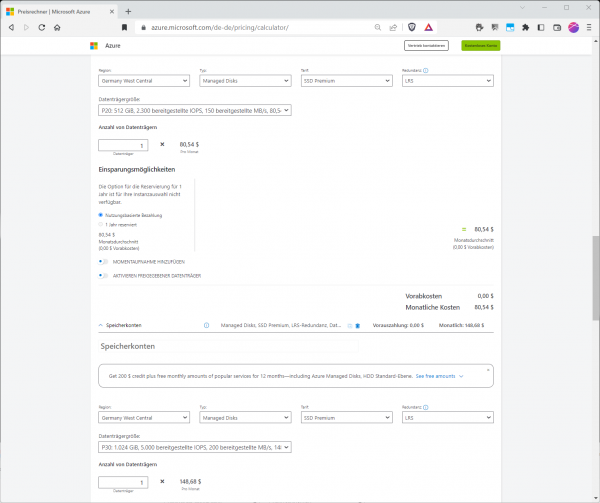The width and height of the screenshot is (600, 503).
Task: Collapse the Speicherkonten section chevron
Action: coord(101,325)
